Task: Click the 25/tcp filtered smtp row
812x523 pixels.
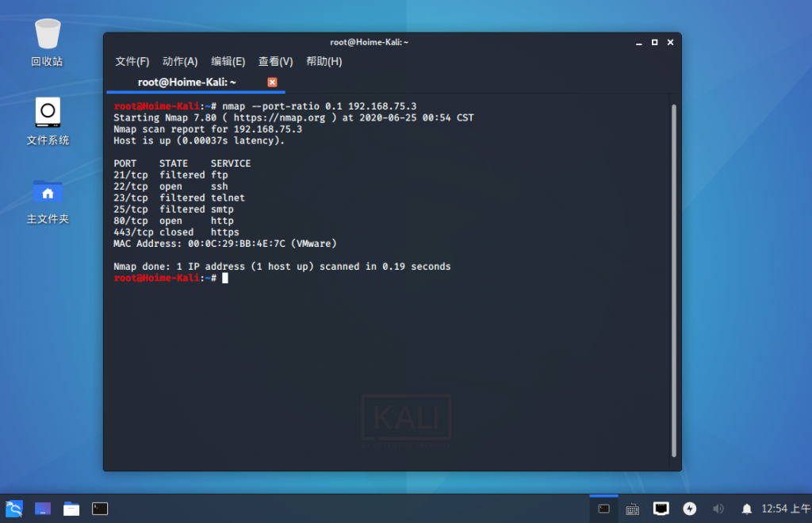Action: (x=174, y=209)
